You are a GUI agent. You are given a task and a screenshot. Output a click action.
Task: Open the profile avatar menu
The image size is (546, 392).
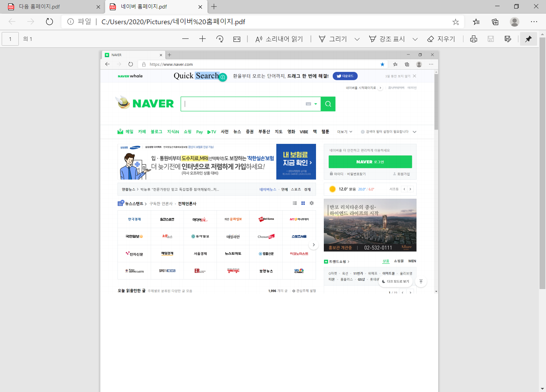pyautogui.click(x=515, y=22)
